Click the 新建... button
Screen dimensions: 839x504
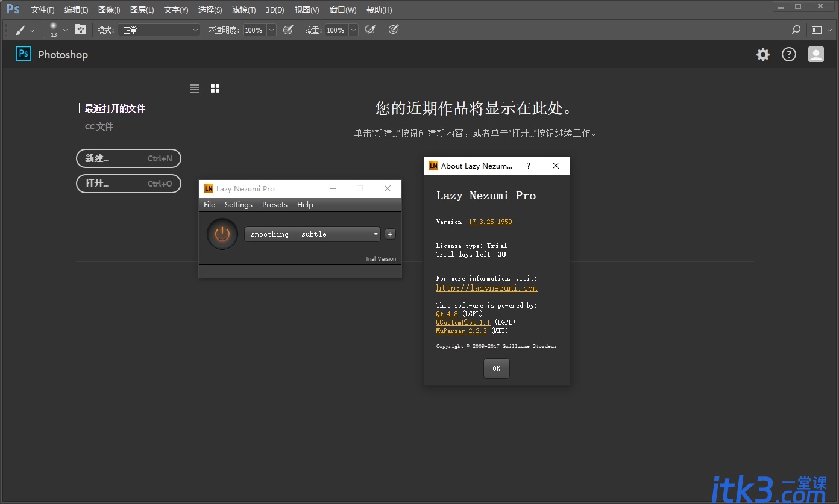tap(128, 158)
